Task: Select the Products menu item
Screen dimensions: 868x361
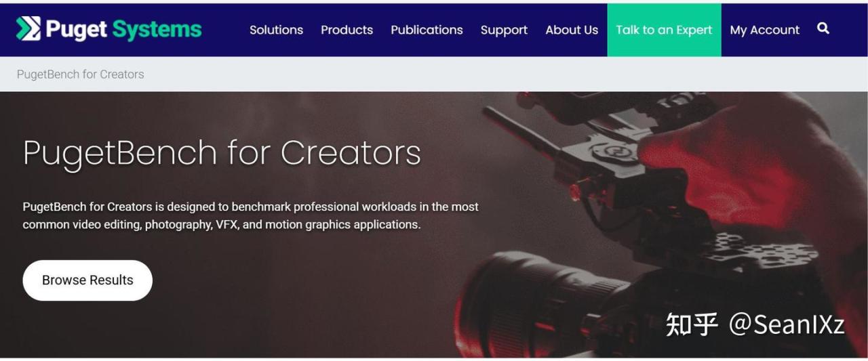Action: point(347,30)
